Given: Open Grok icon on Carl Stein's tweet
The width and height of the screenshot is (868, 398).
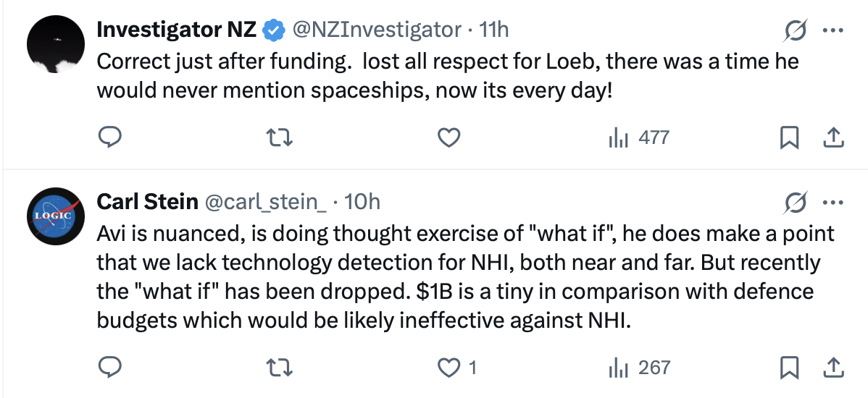Looking at the screenshot, I should pyautogui.click(x=796, y=203).
